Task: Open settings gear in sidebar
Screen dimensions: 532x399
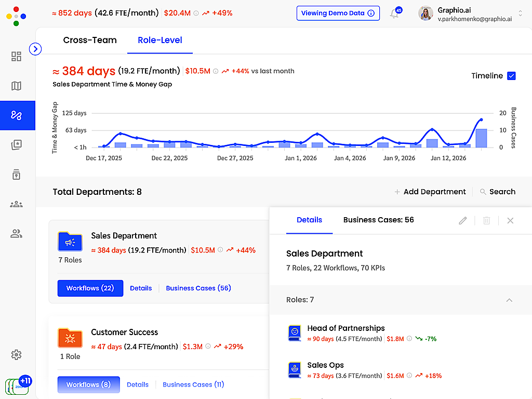Action: click(x=16, y=355)
